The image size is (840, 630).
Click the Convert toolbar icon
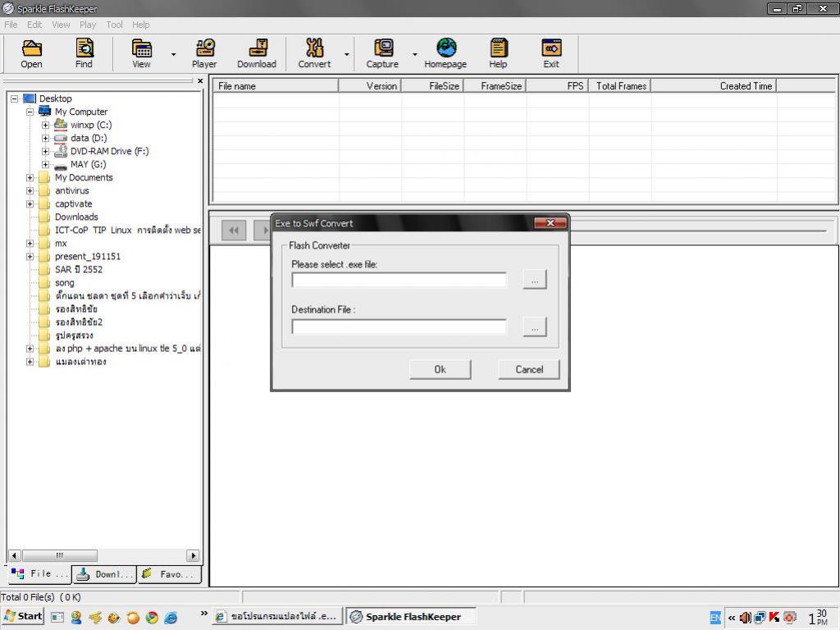314,53
